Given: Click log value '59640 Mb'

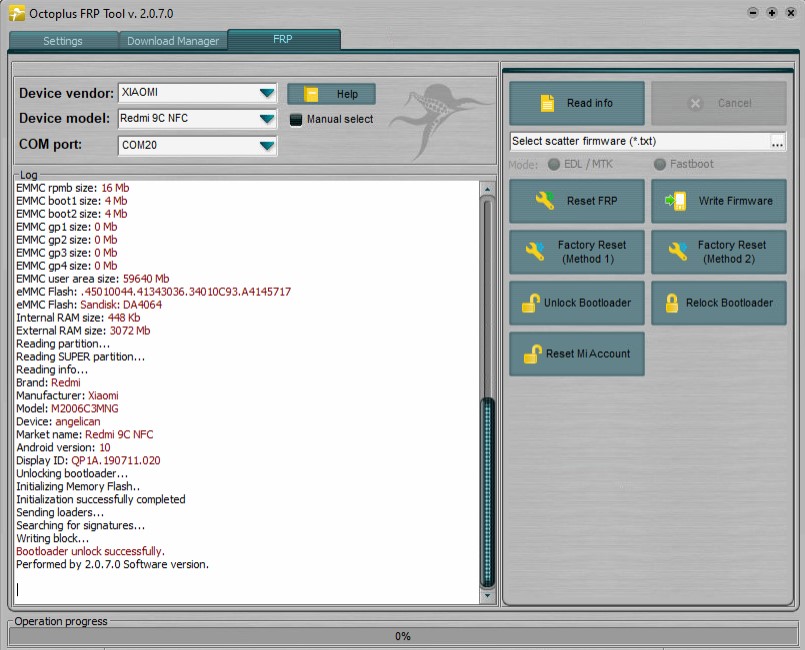Looking at the screenshot, I should coord(146,279).
